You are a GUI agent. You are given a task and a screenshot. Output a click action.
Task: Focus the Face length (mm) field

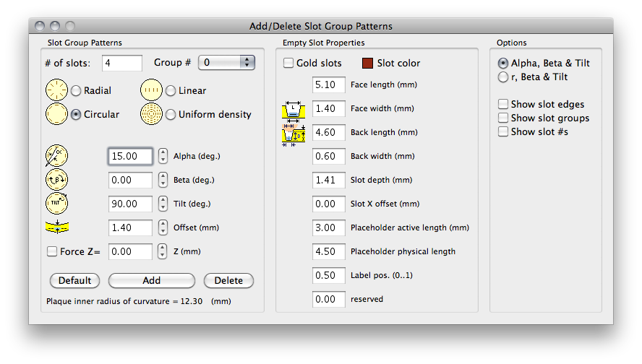point(329,84)
